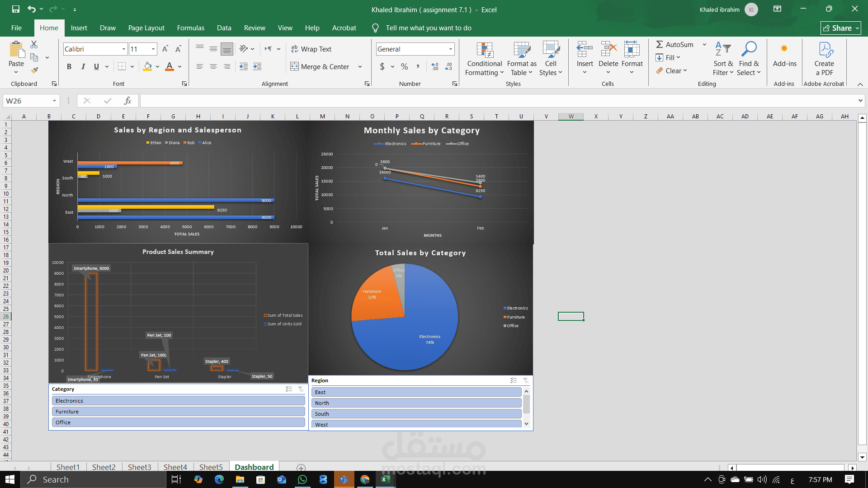Viewport: 868px width, 488px height.
Task: Toggle Italic formatting
Action: coord(83,66)
